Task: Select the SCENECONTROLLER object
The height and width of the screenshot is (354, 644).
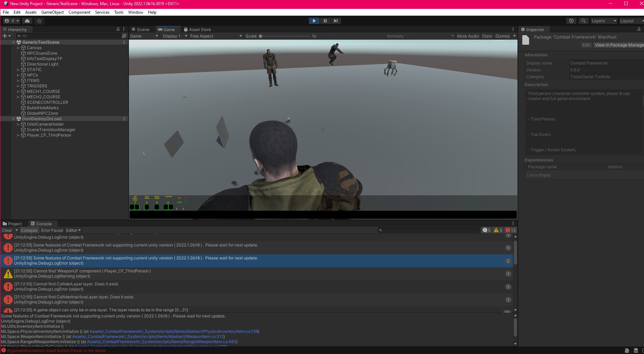Action: [47, 102]
